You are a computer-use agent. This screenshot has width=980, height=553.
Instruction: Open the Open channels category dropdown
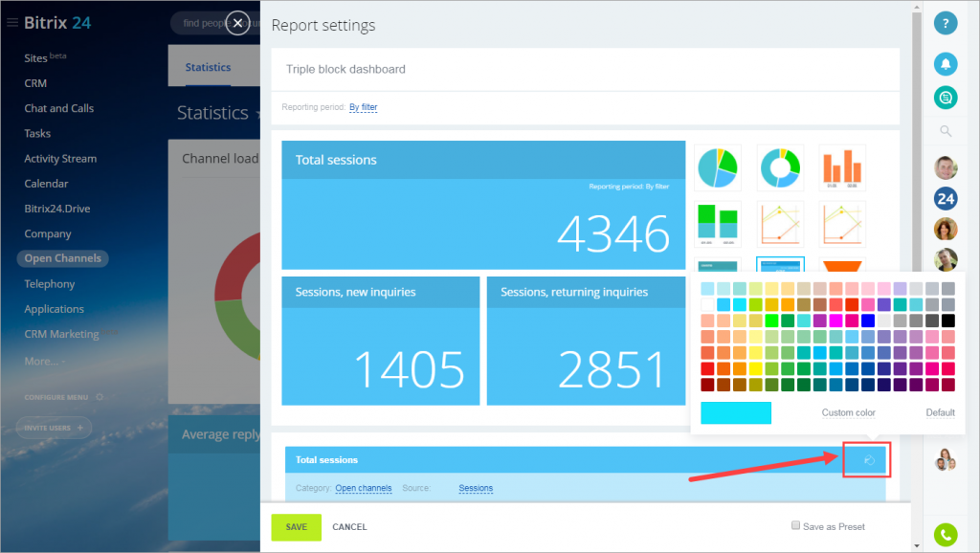pos(364,488)
